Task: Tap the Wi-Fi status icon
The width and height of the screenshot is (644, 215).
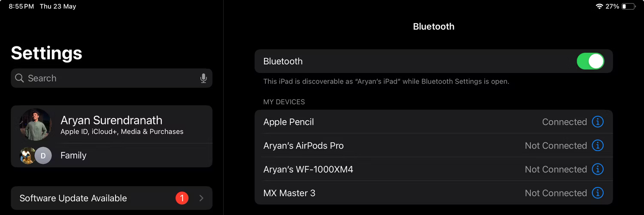Action: 599,6
